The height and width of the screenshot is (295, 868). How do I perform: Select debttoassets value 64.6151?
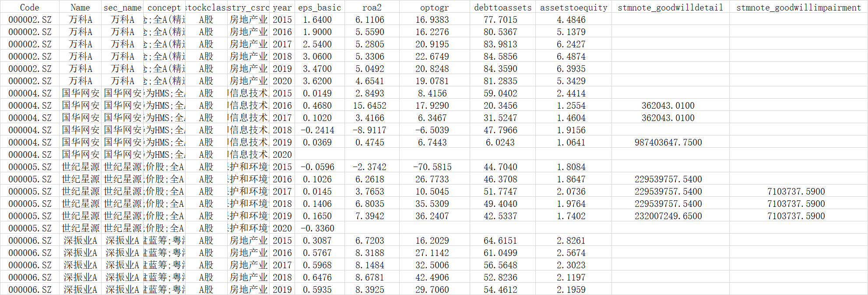point(500,241)
